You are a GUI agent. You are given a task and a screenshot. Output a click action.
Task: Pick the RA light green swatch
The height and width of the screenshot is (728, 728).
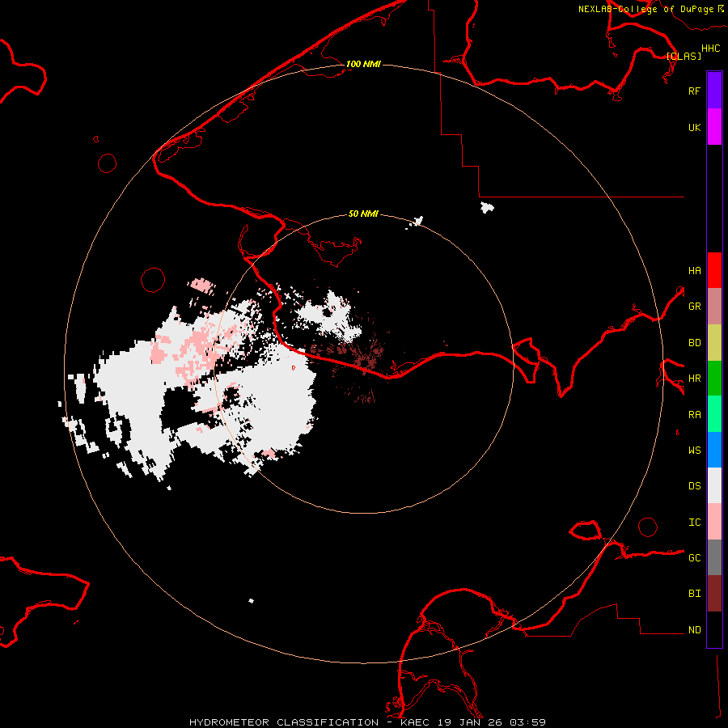pyautogui.click(x=714, y=414)
